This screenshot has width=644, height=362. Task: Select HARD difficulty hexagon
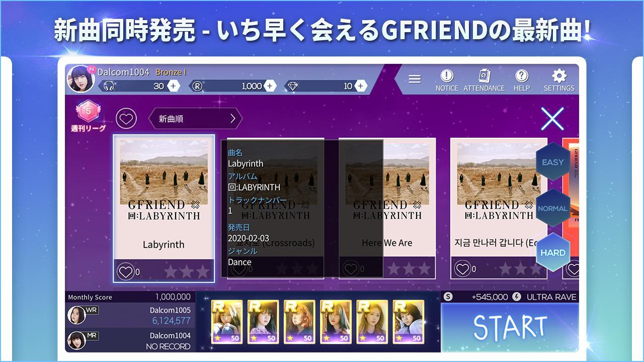pyautogui.click(x=553, y=252)
